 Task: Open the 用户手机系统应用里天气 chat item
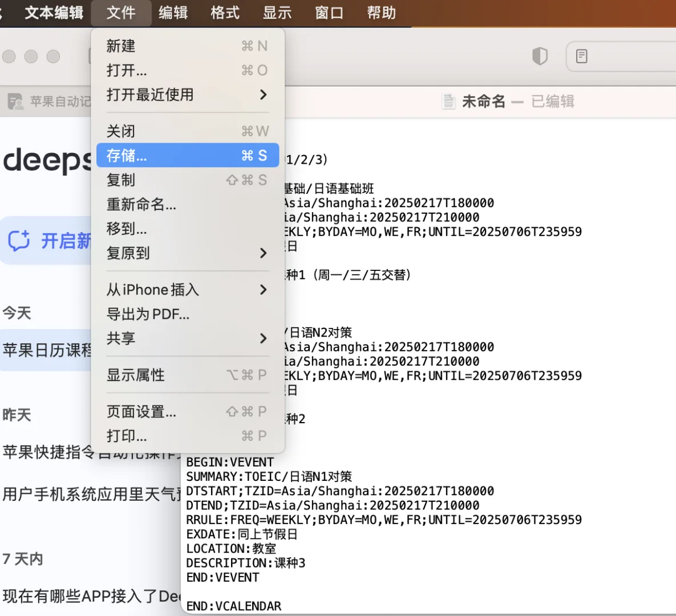tap(92, 494)
